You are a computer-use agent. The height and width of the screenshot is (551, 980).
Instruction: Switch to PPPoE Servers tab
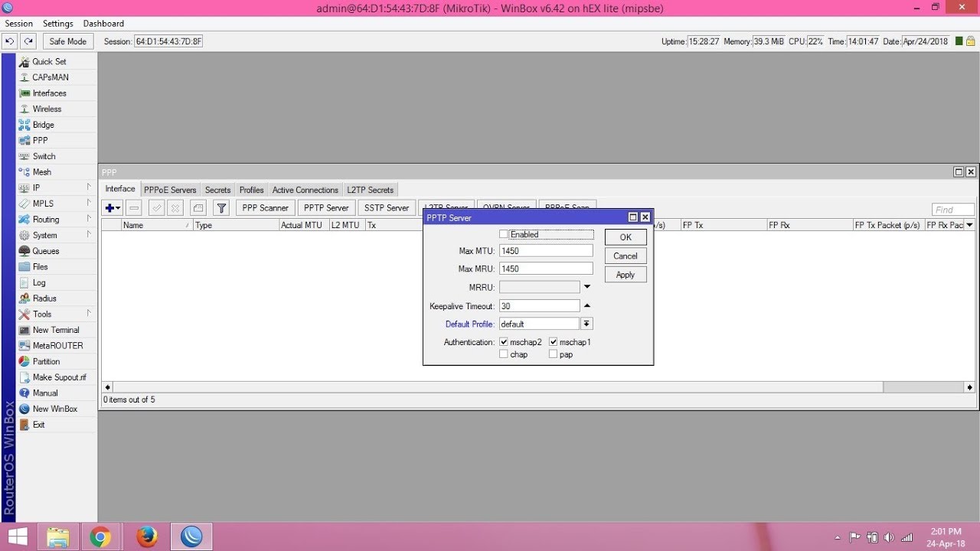[170, 190]
